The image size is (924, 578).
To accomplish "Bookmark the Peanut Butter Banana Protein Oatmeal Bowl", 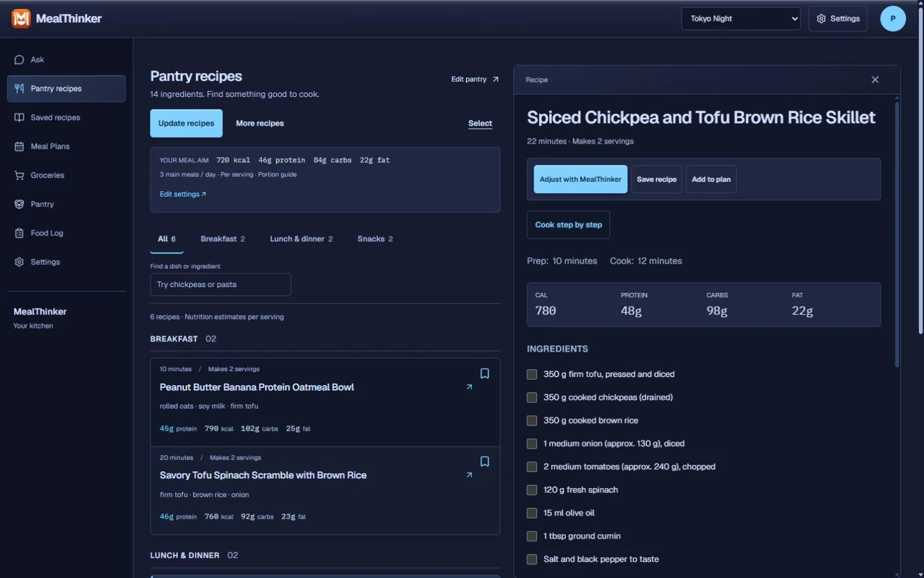I will click(485, 373).
